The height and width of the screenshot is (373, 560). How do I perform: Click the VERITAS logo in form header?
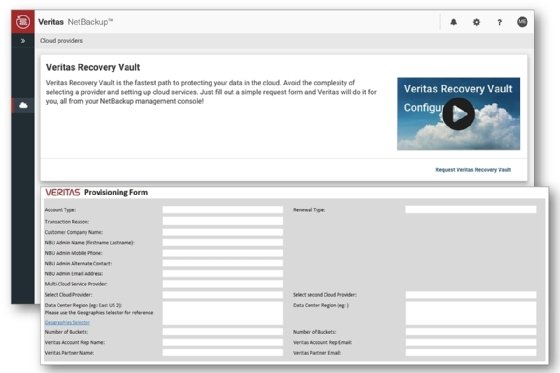tap(62, 192)
